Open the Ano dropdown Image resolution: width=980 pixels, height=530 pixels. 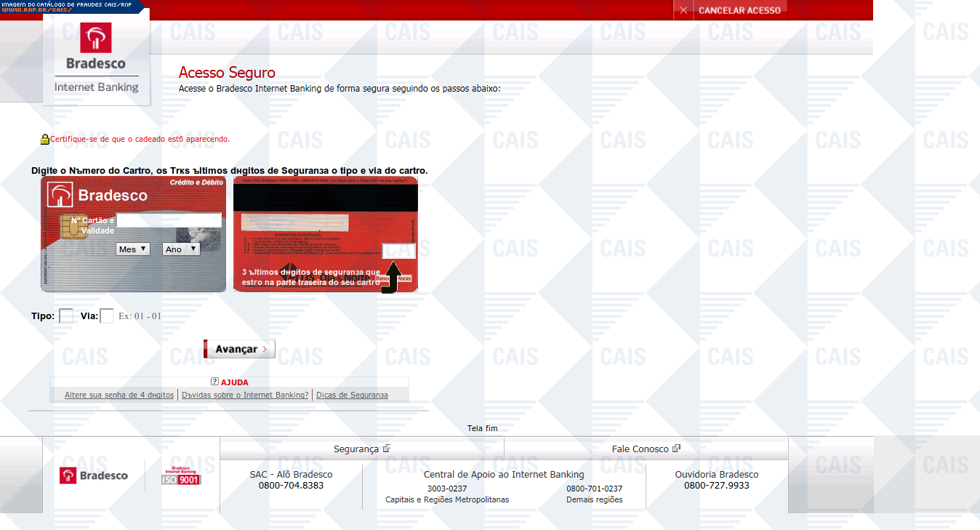181,249
